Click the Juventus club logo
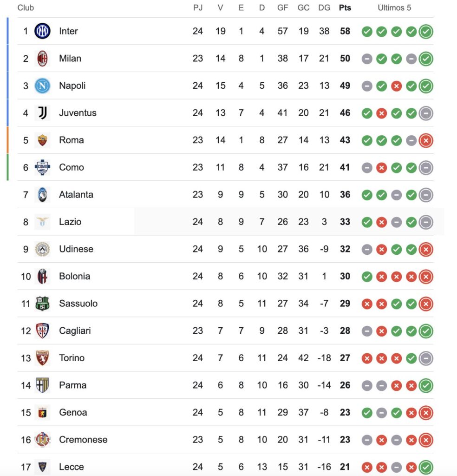The image size is (457, 476). tap(42, 113)
